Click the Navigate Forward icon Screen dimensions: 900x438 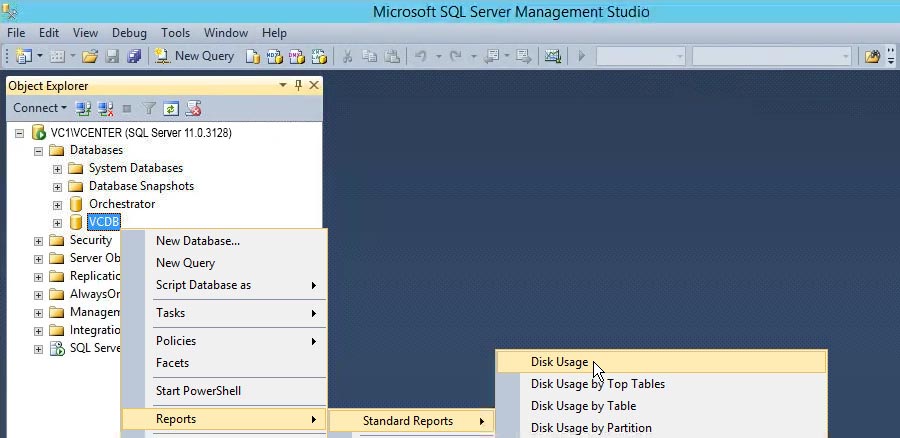(523, 56)
